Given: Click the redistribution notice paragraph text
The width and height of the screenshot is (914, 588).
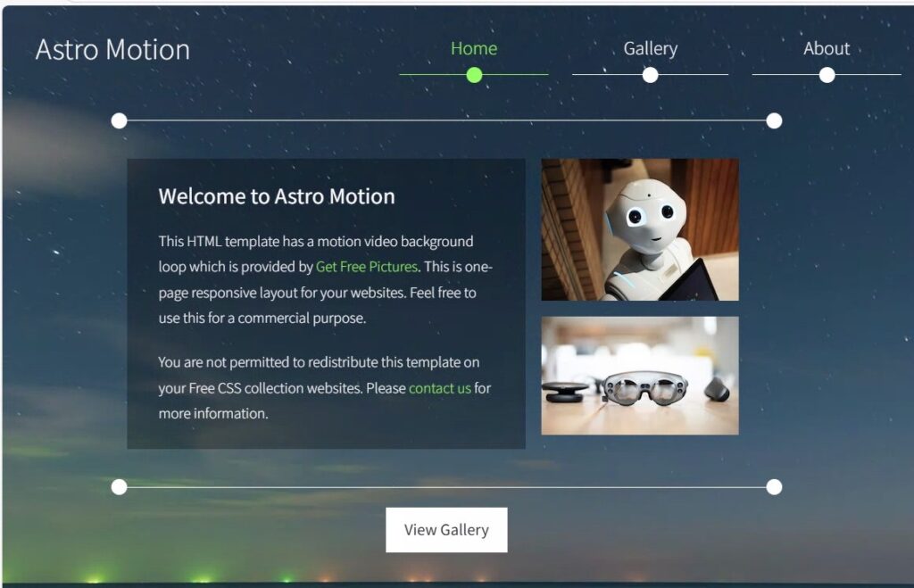Looking at the screenshot, I should coord(325,388).
